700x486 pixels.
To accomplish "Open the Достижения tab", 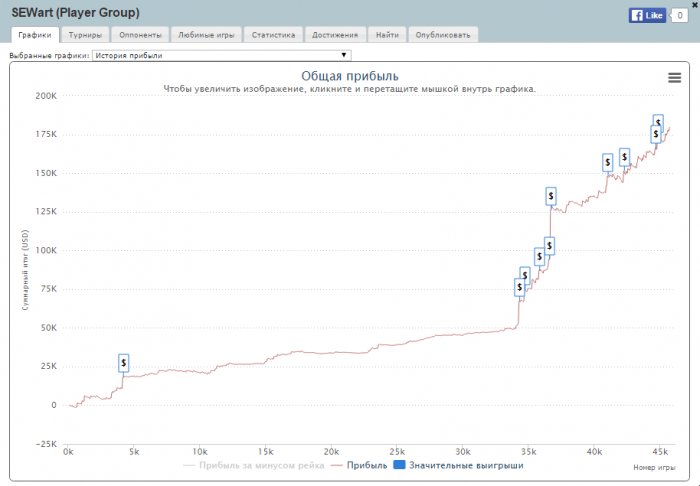I will tap(335, 35).
